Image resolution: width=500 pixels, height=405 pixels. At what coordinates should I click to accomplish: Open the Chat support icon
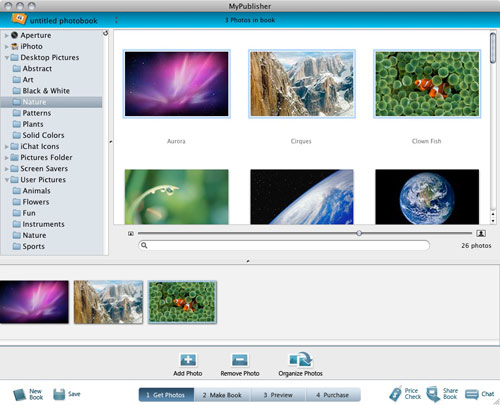tap(472, 395)
